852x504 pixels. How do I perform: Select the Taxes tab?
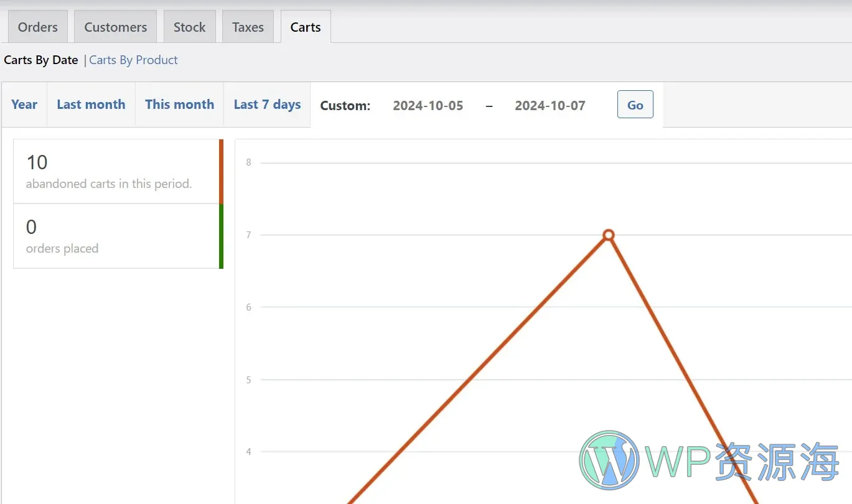(x=248, y=27)
